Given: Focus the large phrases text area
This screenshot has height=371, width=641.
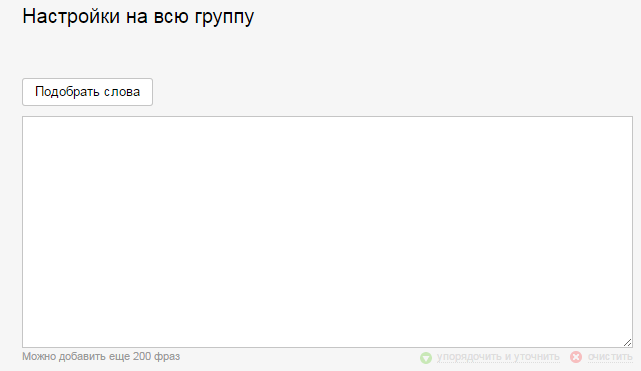Looking at the screenshot, I should click(327, 232).
